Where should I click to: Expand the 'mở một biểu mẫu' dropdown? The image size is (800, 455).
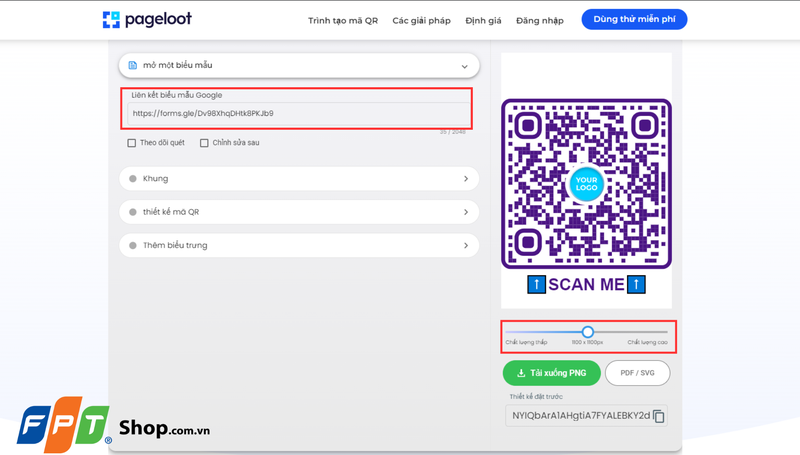(299, 65)
